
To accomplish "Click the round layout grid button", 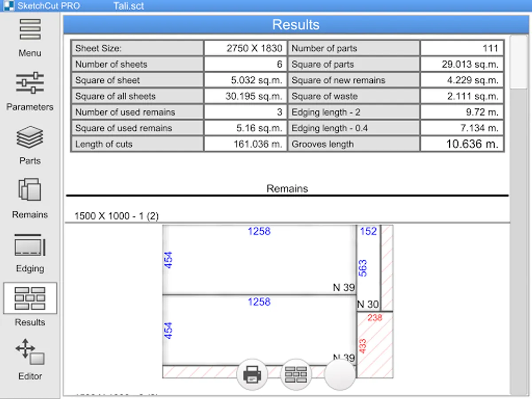I will (296, 375).
